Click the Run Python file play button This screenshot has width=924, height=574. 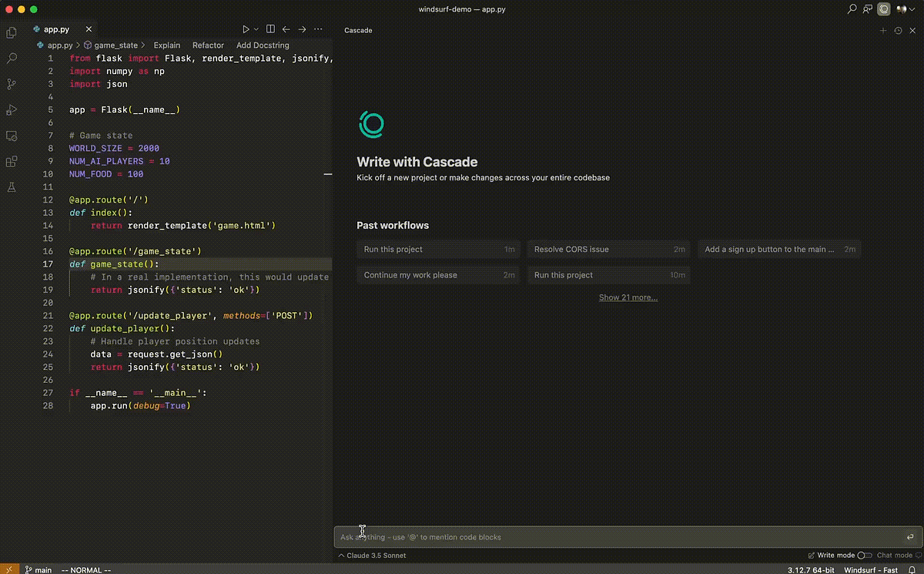coord(246,29)
